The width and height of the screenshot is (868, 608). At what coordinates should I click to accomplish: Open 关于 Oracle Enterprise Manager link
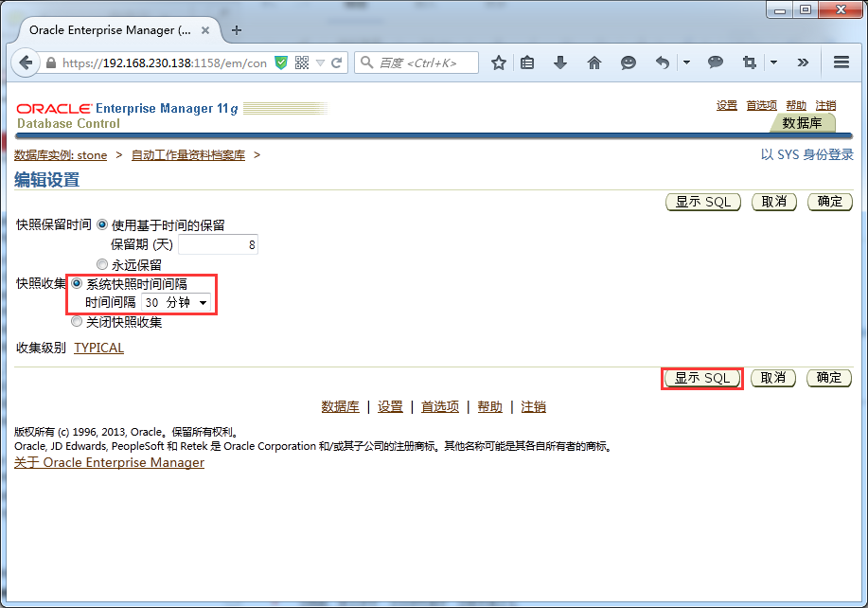pos(109,462)
